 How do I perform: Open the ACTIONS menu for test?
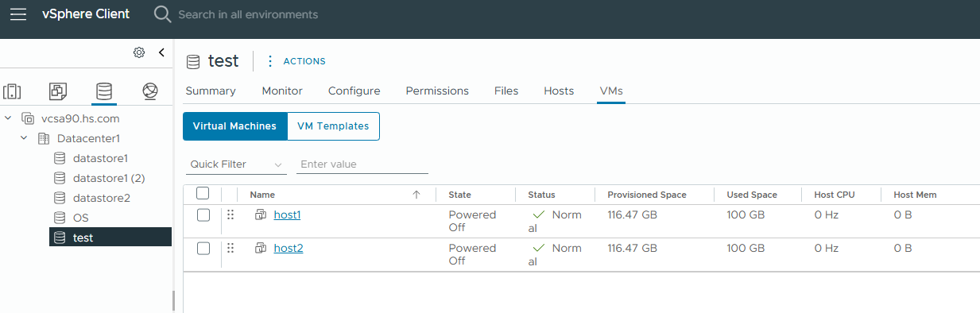[x=296, y=61]
